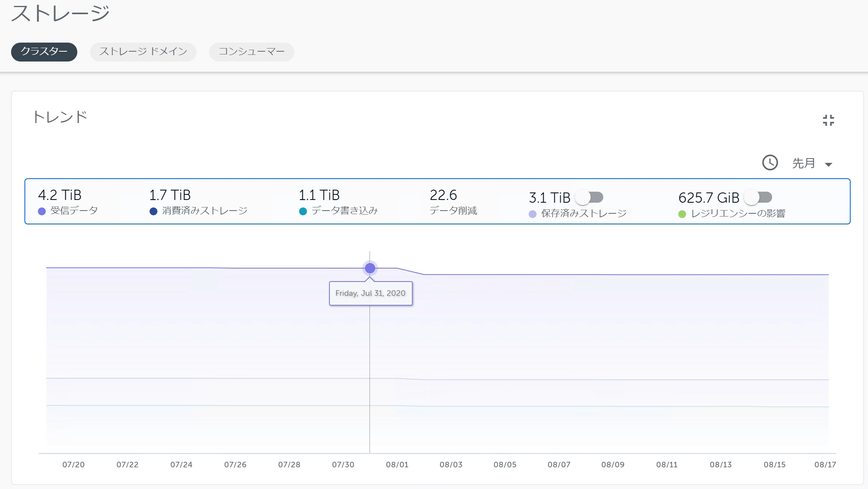This screenshot has width=868, height=489.
Task: Click the データ書き込み legend color dot
Action: tap(303, 211)
